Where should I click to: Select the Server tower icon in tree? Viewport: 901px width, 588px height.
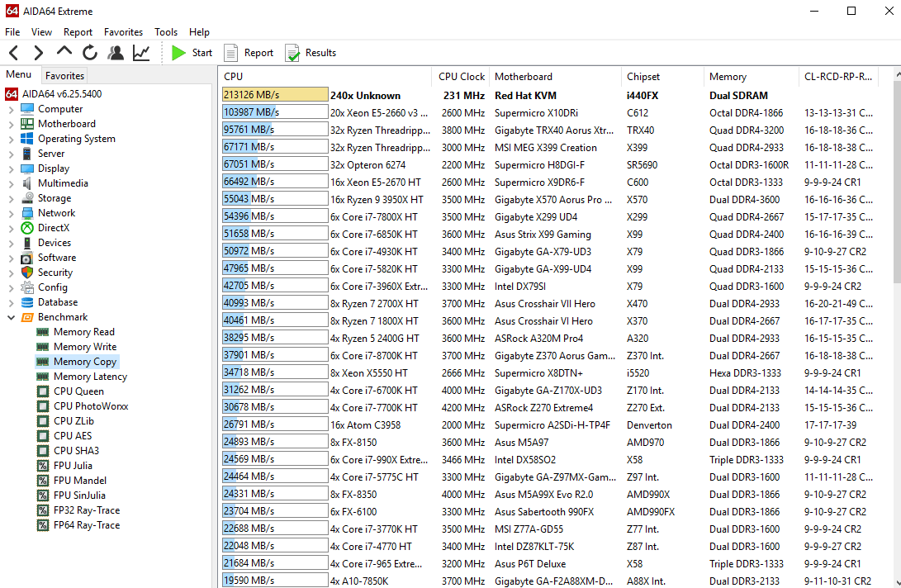pos(27,154)
